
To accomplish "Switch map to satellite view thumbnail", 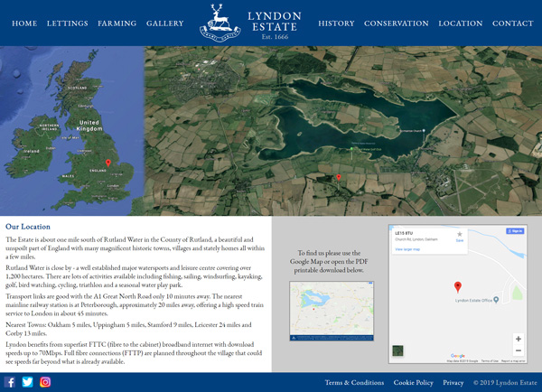I will pyautogui.click(x=398, y=350).
